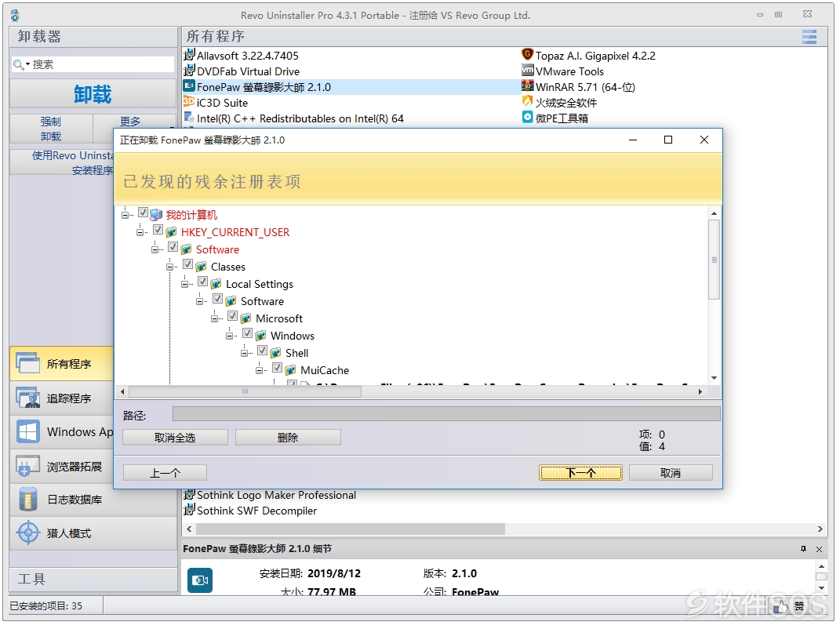This screenshot has width=840, height=629.
Task: Click the VMware Tools icon
Action: [528, 70]
